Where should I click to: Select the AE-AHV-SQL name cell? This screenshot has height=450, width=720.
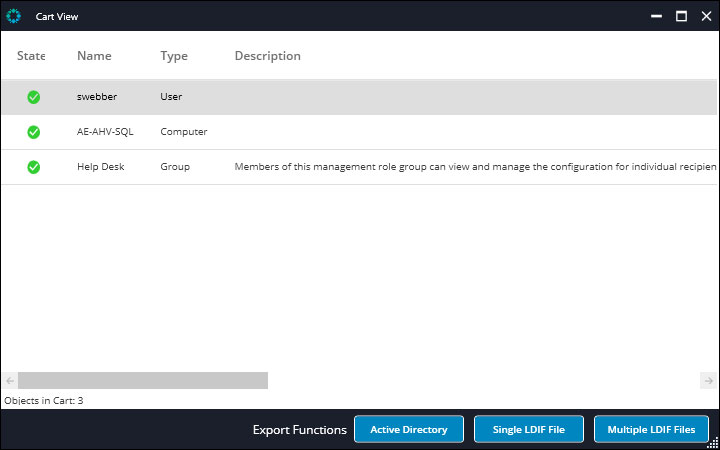[x=105, y=132]
